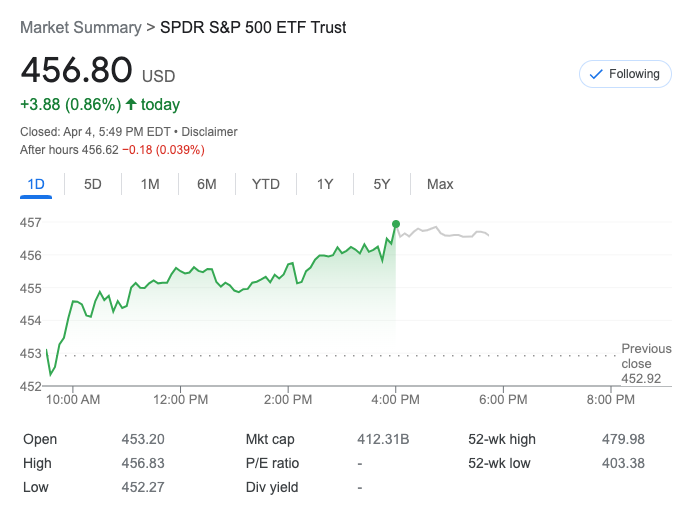Image resolution: width=694 pixels, height=509 pixels.
Task: Click the Disclaimer link
Action: click(210, 132)
